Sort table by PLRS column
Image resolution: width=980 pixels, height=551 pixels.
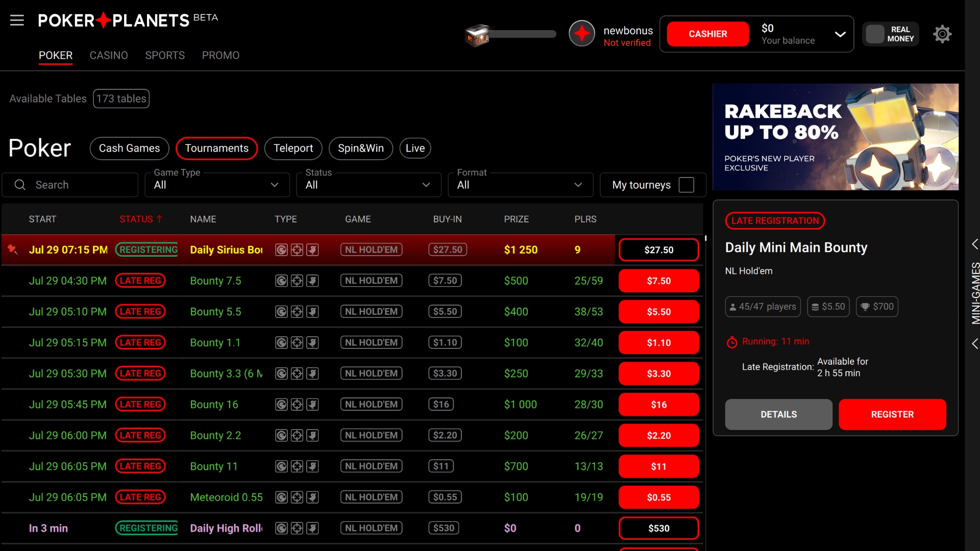[585, 219]
